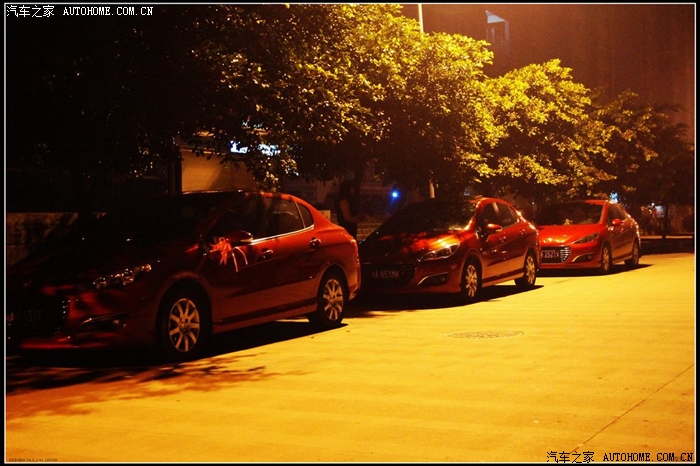Click the blue light behind the cars
Image resolution: width=700 pixels, height=466 pixels.
(x=394, y=195)
